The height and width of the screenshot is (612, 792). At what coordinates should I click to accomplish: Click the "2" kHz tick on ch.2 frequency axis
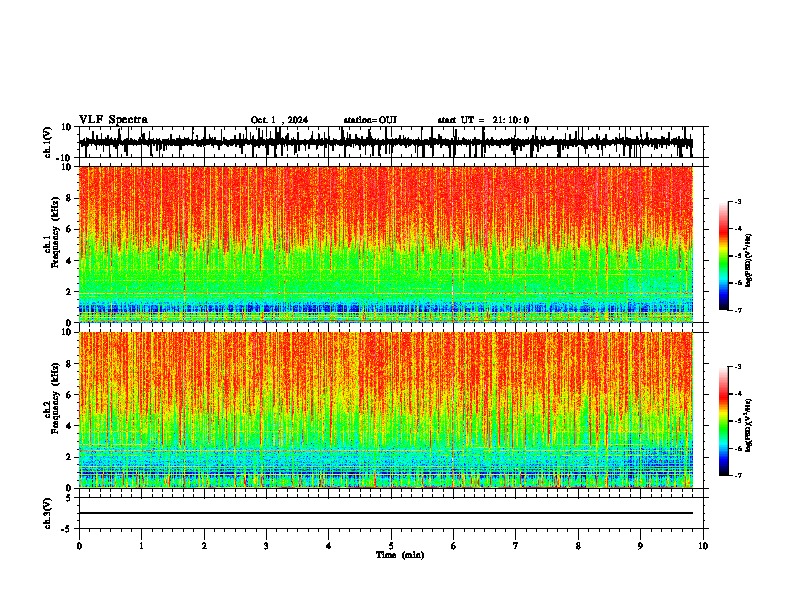tap(69, 457)
